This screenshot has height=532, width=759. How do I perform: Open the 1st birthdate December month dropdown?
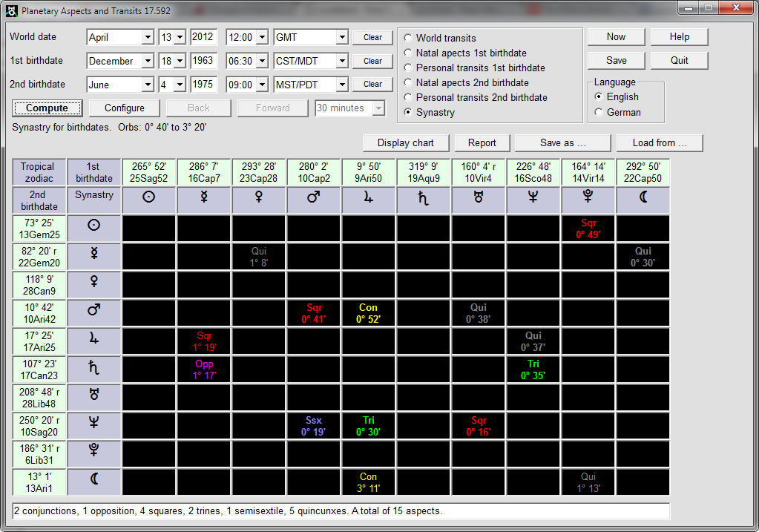click(148, 61)
